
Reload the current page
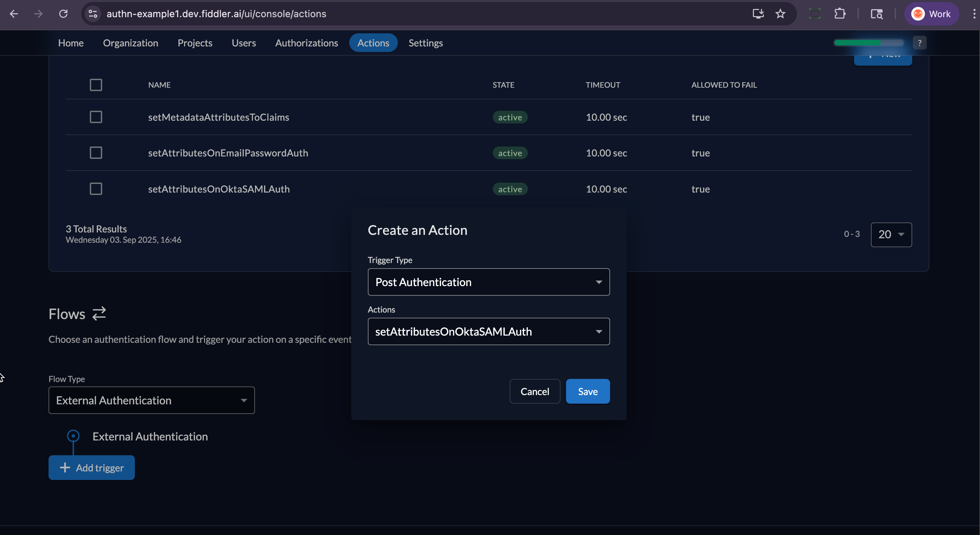point(64,14)
